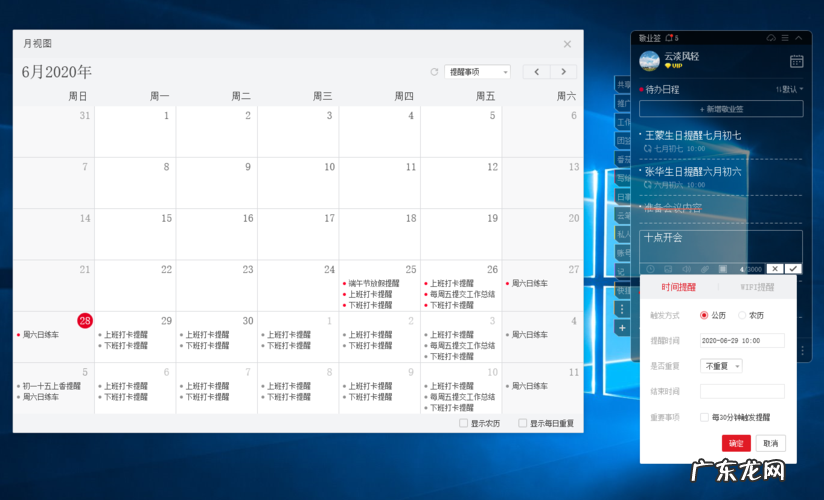This screenshot has height=500, width=824.
Task: Select the 农历 radio button
Action: pos(742,315)
